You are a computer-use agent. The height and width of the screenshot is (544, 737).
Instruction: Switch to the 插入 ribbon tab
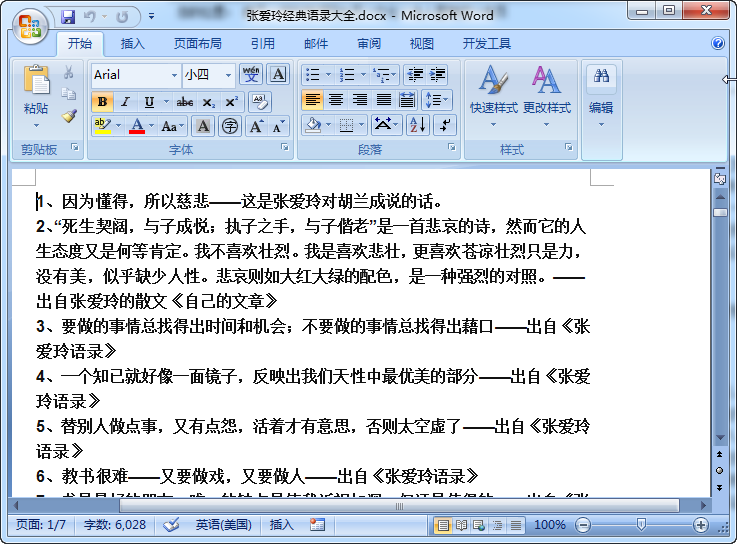132,44
